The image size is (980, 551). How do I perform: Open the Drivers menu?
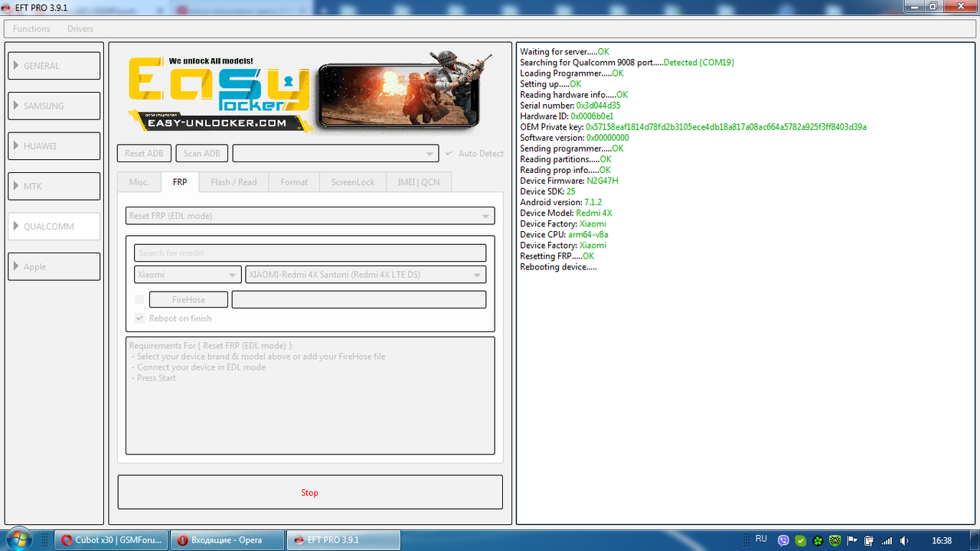tap(80, 28)
